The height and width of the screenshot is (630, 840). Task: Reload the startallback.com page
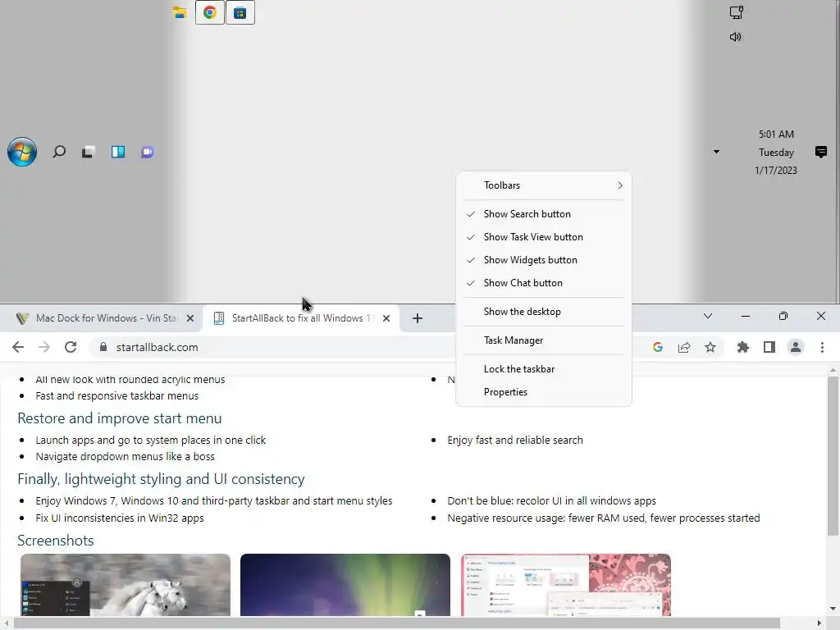71,347
